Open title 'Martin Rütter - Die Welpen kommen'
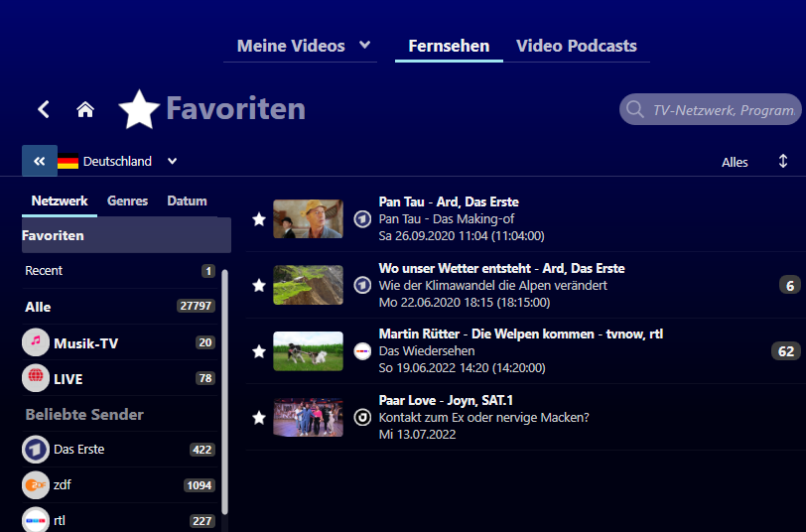 pos(486,334)
